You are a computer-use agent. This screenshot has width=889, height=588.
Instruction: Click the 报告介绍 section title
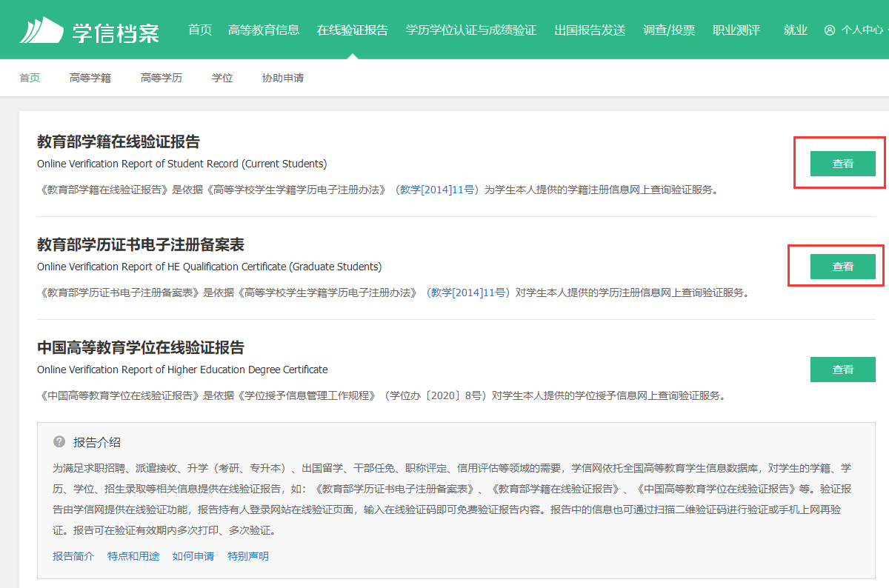tap(97, 442)
